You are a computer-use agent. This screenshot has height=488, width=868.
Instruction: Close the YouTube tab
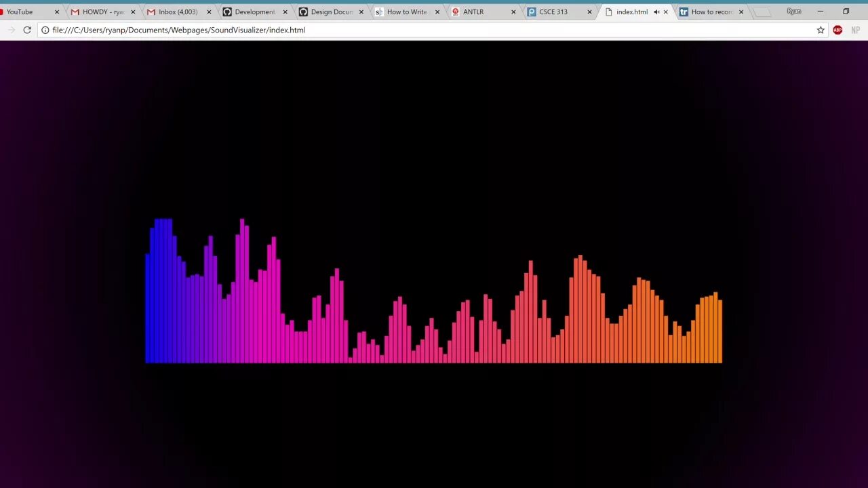pos(57,12)
